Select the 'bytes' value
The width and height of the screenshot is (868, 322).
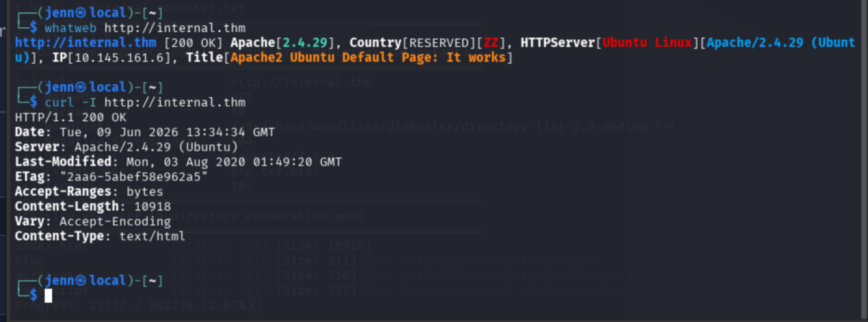(145, 191)
